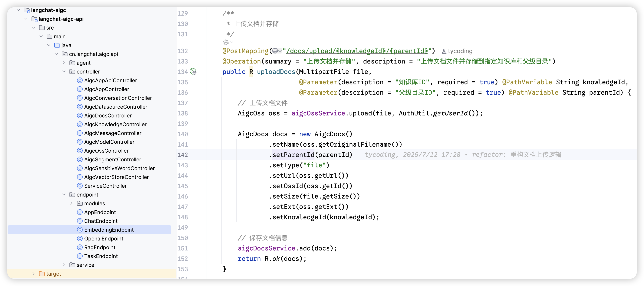This screenshot has width=644, height=286.
Task: Click the orange target folder icon
Action: click(42, 274)
